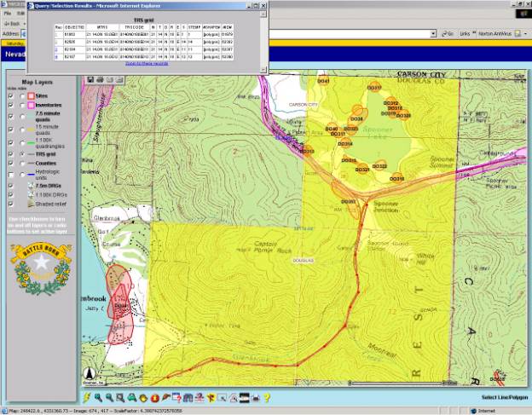Screen dimensions: 532x415
Task: Toggle the Shaded relief layer checkbox
Action: (x=10, y=205)
